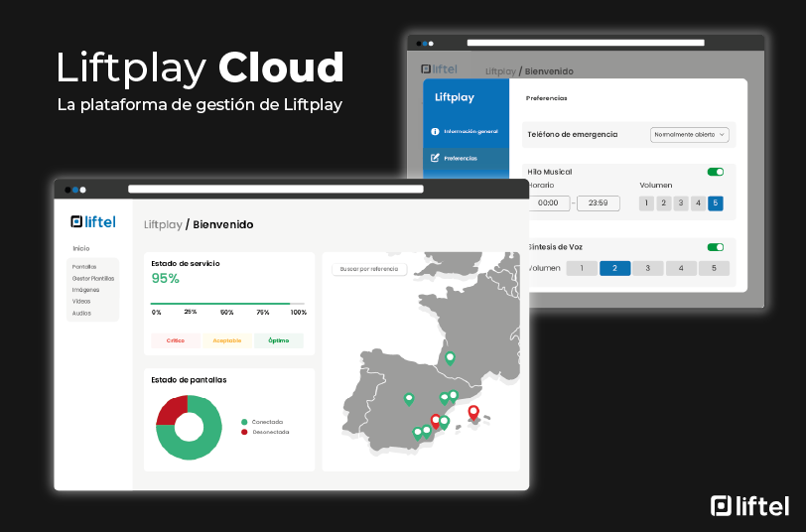Set Hilo Musical volume to 1
Screen dimensions: 806x532
click(646, 203)
